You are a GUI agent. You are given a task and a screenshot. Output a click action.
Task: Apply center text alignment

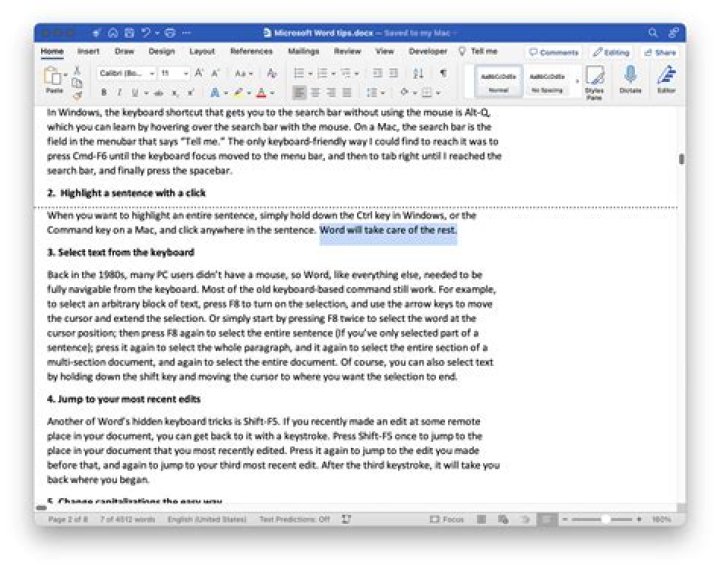315,93
